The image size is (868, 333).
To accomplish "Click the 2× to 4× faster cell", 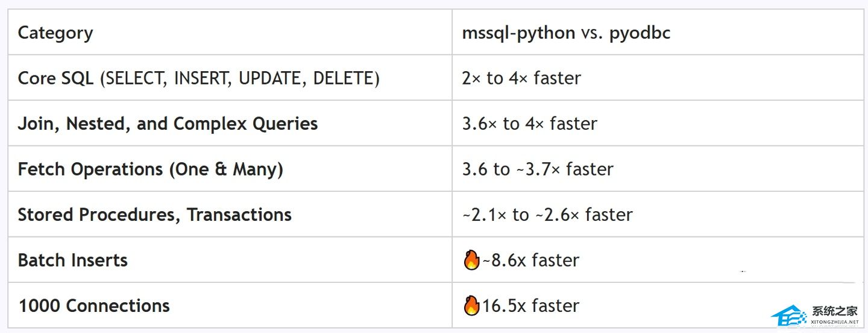I will click(521, 78).
